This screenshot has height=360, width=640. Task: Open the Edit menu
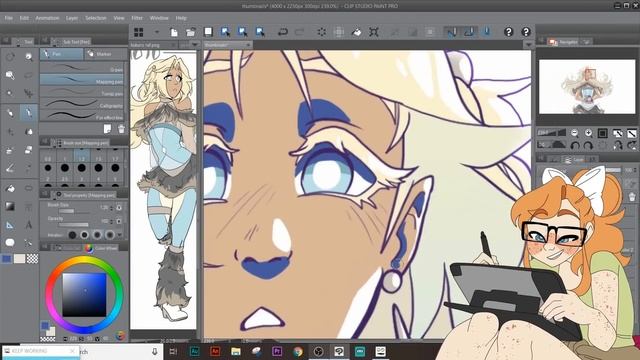coord(24,18)
